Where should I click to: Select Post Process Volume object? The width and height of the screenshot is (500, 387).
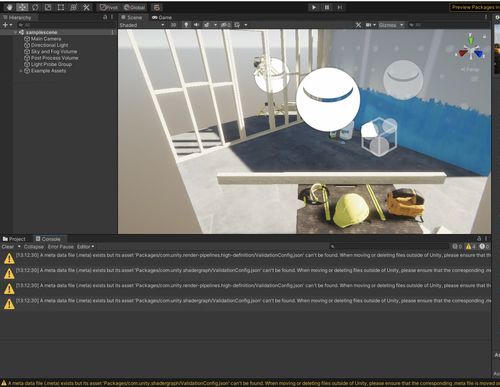54,58
